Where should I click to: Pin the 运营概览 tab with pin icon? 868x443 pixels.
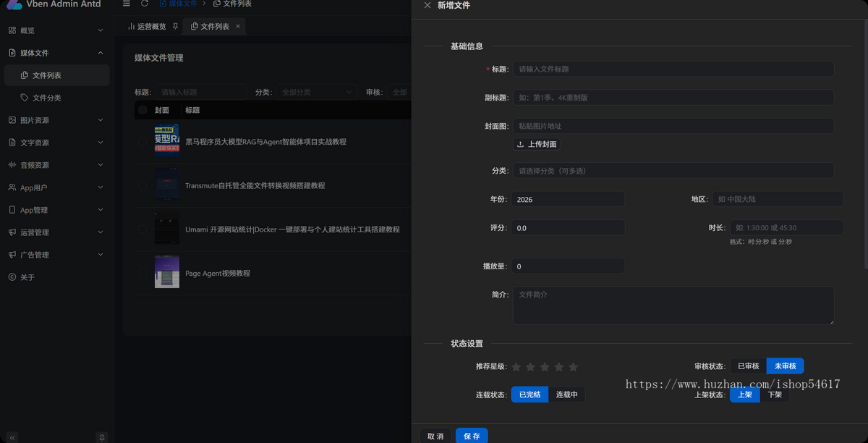(x=175, y=27)
